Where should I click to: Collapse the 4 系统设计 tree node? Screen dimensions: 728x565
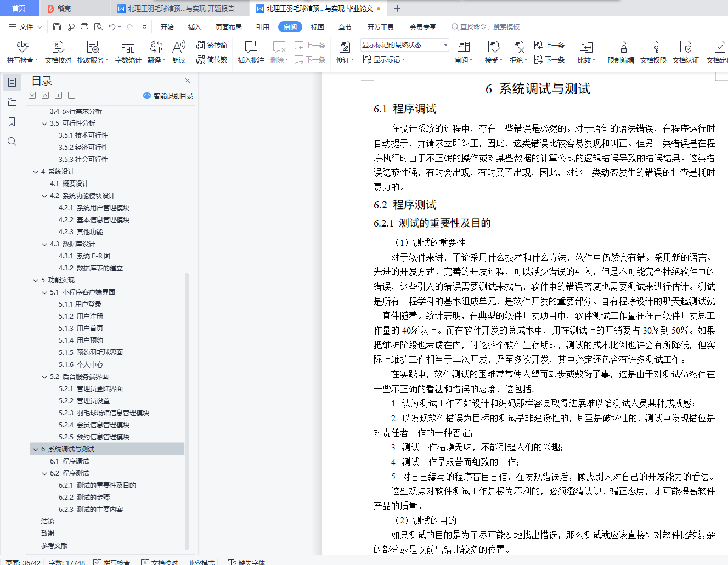[x=36, y=172]
